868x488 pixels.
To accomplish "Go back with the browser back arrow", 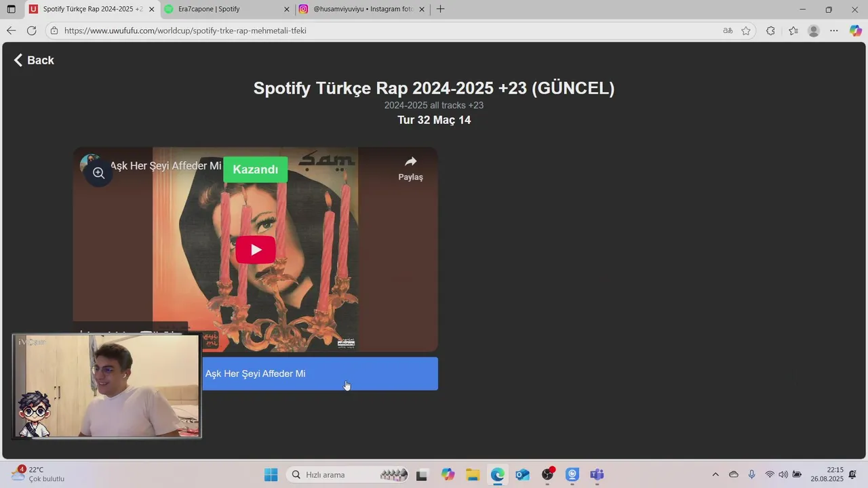I will point(11,30).
